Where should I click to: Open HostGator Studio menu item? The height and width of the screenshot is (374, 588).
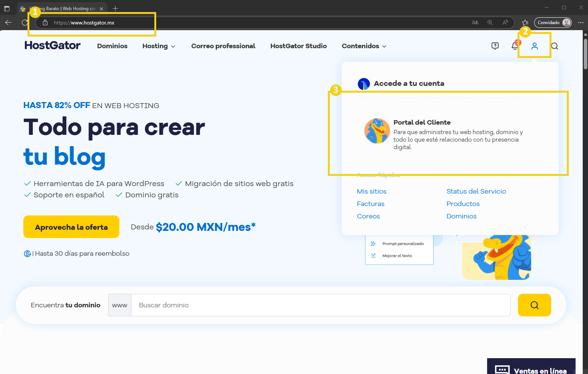299,46
